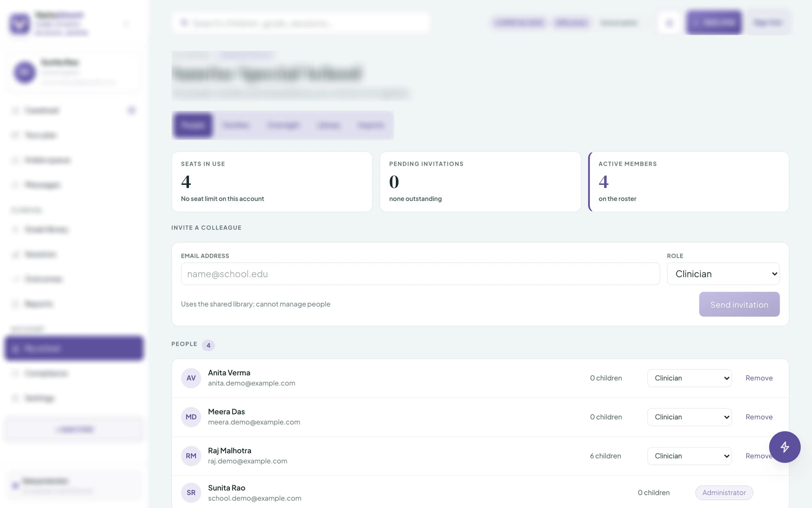
Task: Click the Seats in use card
Action: coord(272,182)
